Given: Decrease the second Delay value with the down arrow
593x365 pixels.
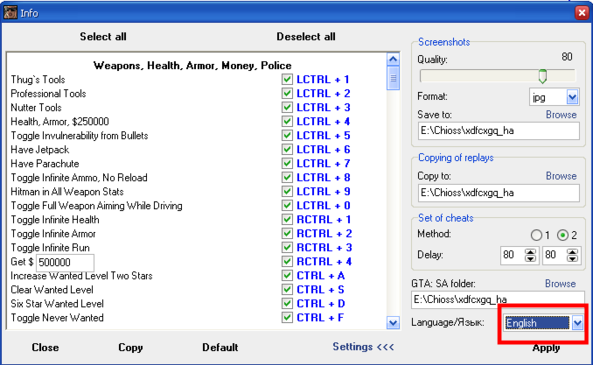Looking at the screenshot, I should [x=572, y=259].
